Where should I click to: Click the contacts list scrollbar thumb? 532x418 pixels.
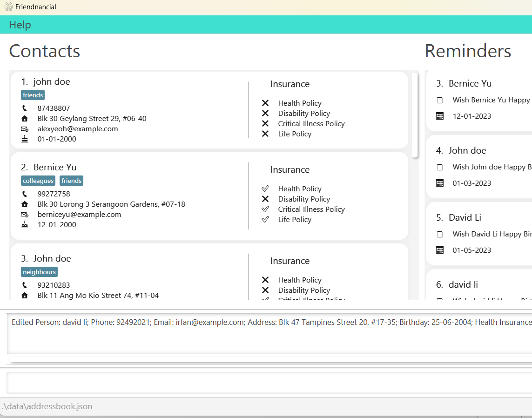tap(415, 115)
